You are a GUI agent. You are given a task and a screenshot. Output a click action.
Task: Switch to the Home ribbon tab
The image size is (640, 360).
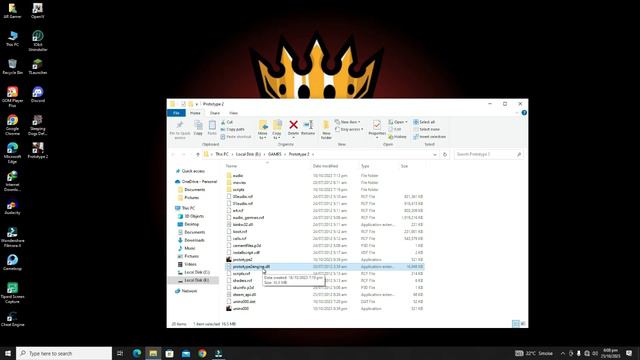click(195, 113)
